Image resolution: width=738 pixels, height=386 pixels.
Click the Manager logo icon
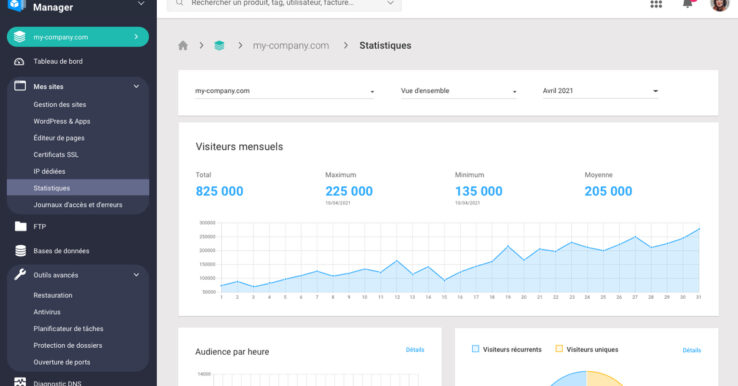coord(17,5)
